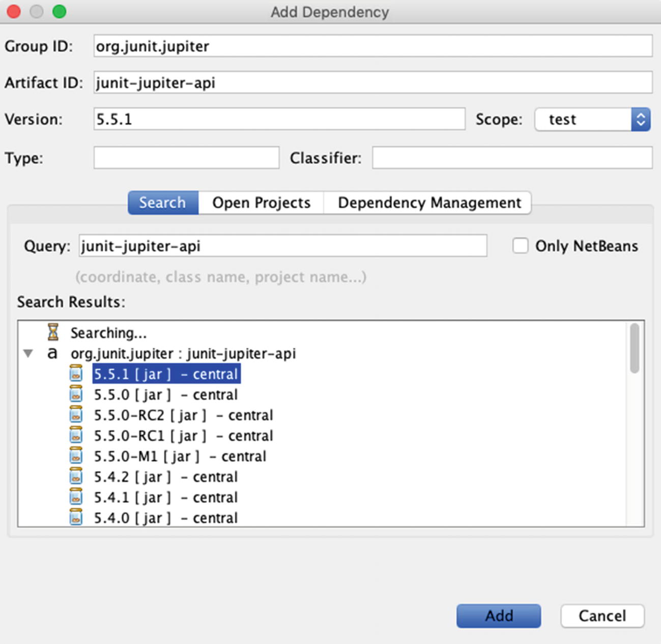Click the Query search field
Screen dimensions: 661x644
(283, 246)
